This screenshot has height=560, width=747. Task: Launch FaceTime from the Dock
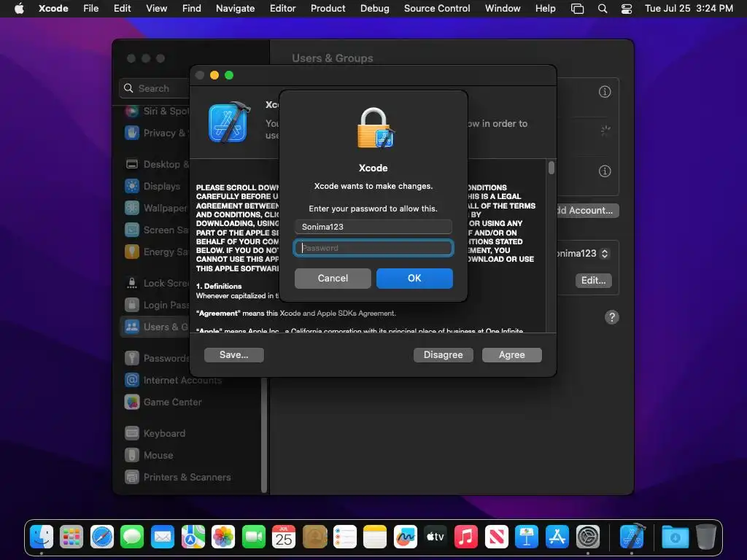(x=254, y=537)
